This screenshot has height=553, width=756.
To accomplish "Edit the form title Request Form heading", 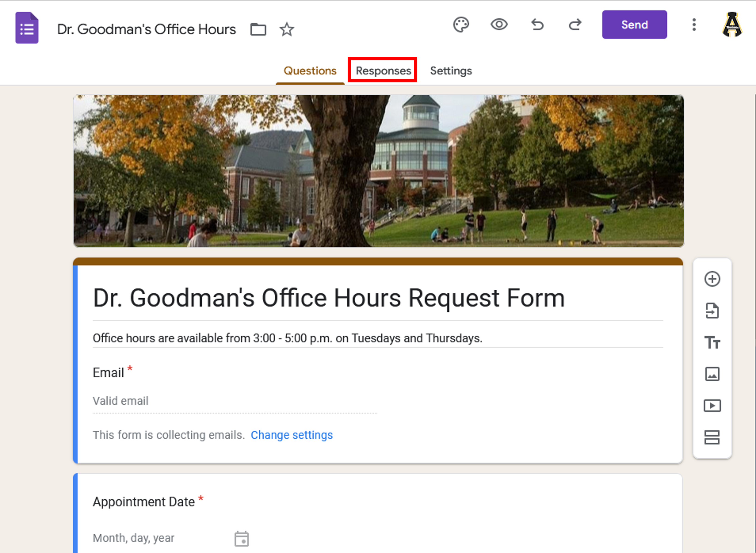I will point(329,298).
